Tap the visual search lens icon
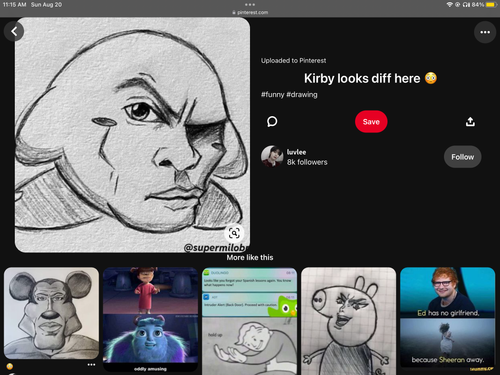The image size is (500, 375). point(234,233)
